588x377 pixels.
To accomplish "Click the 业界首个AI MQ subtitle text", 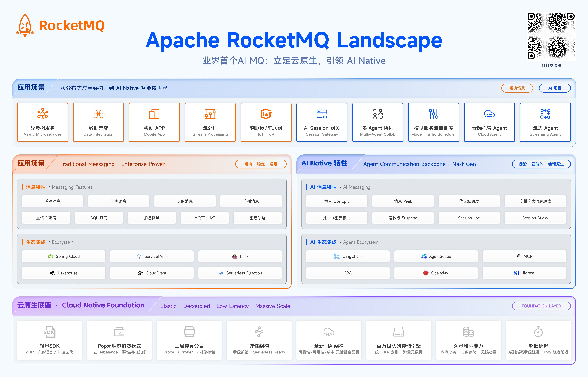I will (x=294, y=61).
